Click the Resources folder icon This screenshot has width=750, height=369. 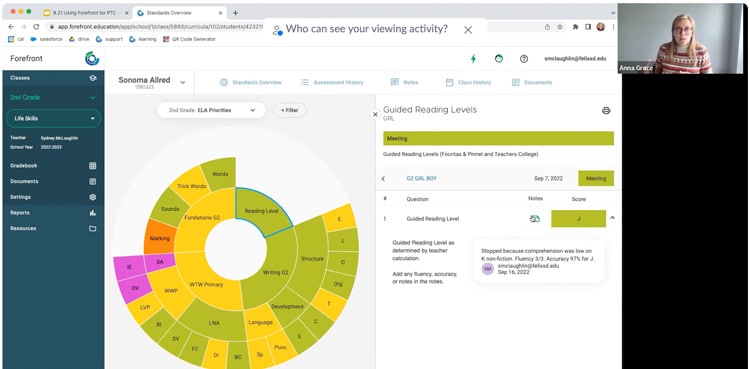pyautogui.click(x=93, y=229)
